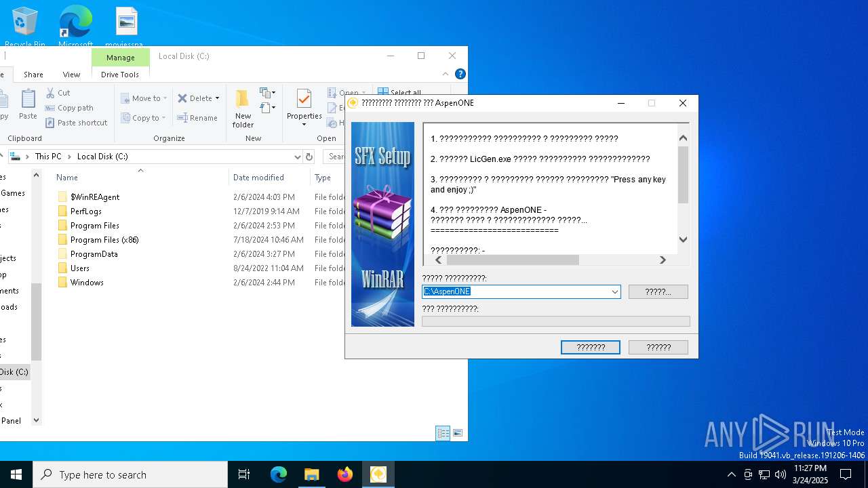Open Move to dropdown in Organize group
Viewport: 868px width, 488px height.
point(144,98)
